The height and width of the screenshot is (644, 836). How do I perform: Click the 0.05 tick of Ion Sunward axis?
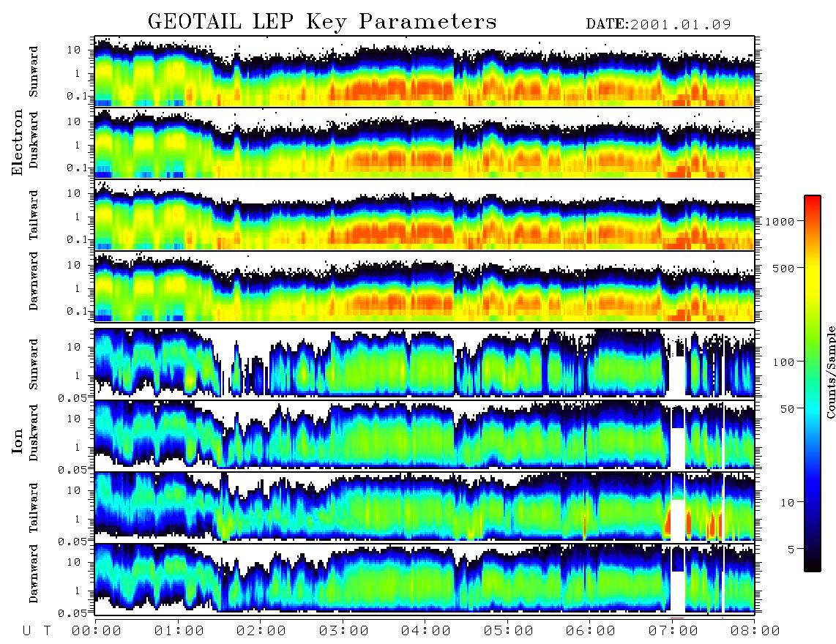pyautogui.click(x=72, y=398)
